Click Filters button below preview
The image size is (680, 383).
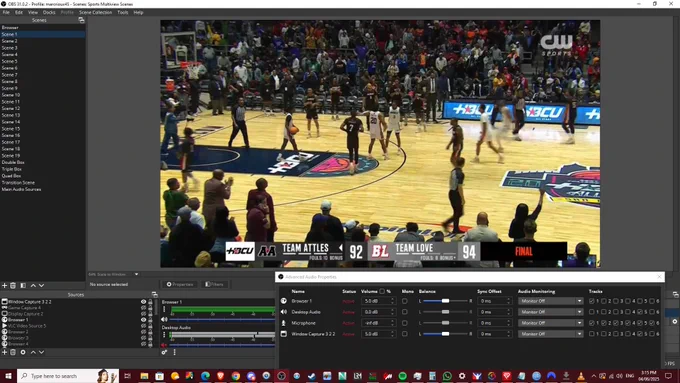215,285
